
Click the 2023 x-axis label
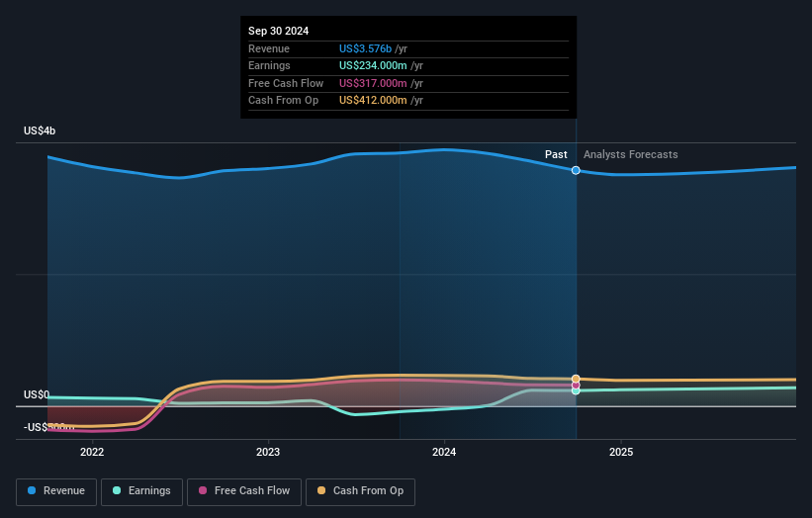coord(268,452)
